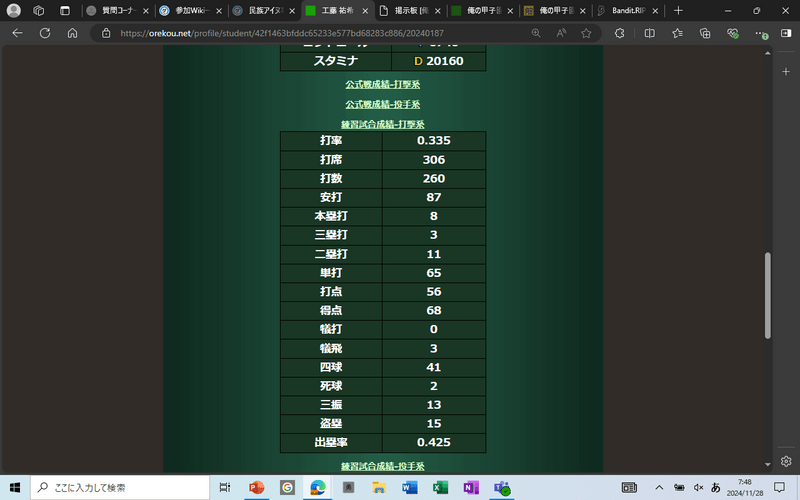The width and height of the screenshot is (800, 500).
Task: Open 練習試合成績-投手系 link
Action: pyautogui.click(x=382, y=466)
